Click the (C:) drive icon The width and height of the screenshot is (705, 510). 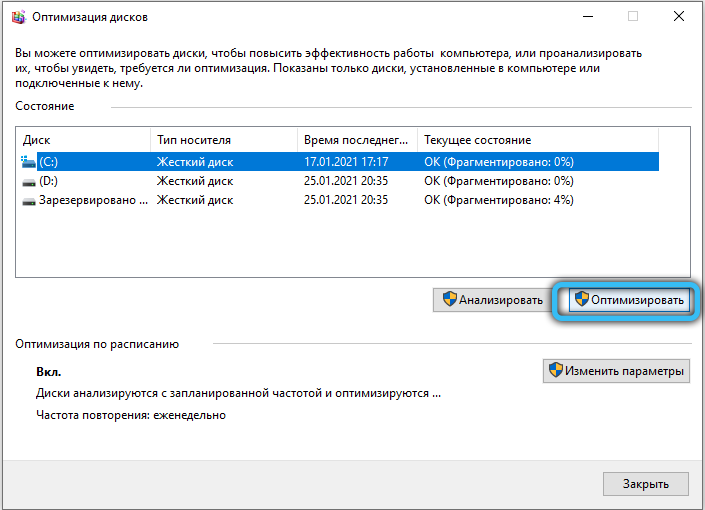(28, 162)
